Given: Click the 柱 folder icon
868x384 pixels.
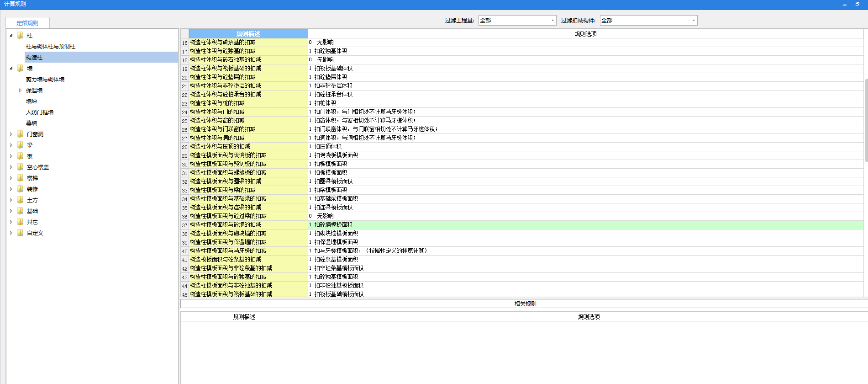Looking at the screenshot, I should pyautogui.click(x=20, y=35).
